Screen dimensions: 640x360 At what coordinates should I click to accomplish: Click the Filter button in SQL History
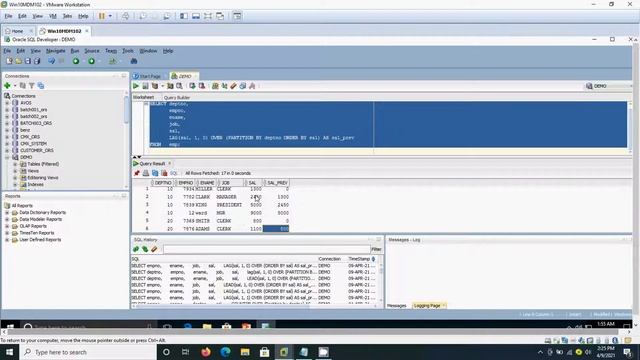[376, 249]
